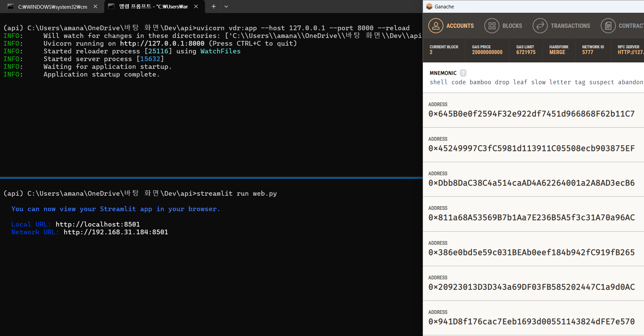Select address 0x811a68A53569B7b1Aa7E236B5A5f3c31A70a96AC
This screenshot has height=336, width=644.
[531, 218]
